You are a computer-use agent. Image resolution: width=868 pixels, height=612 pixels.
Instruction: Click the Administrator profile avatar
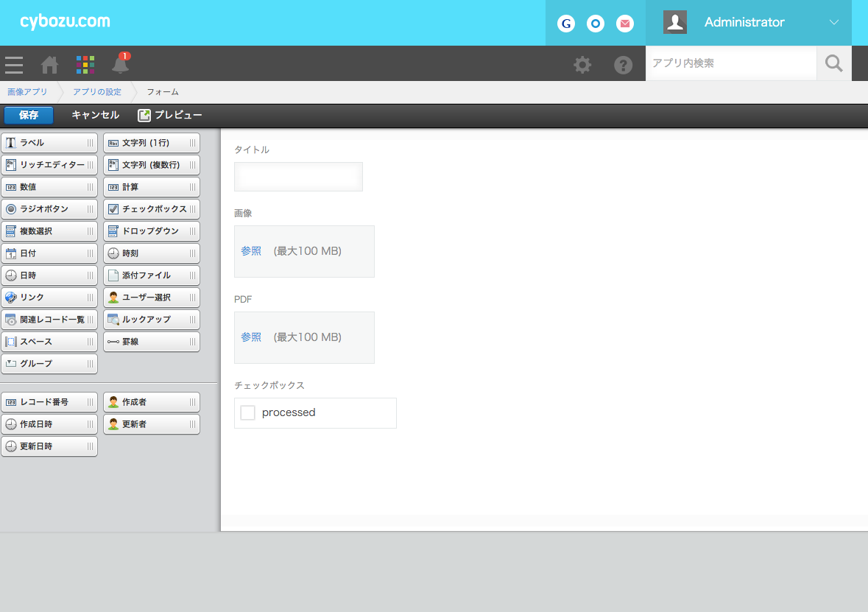tap(675, 22)
